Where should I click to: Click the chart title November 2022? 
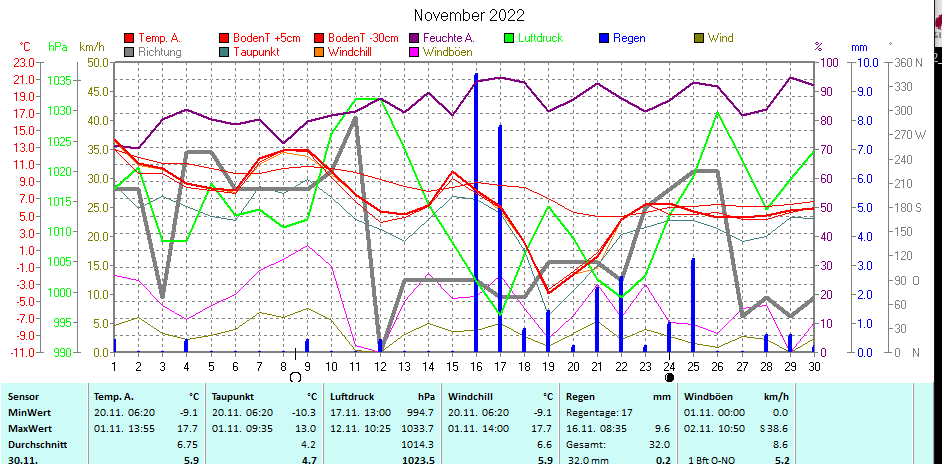point(469,15)
